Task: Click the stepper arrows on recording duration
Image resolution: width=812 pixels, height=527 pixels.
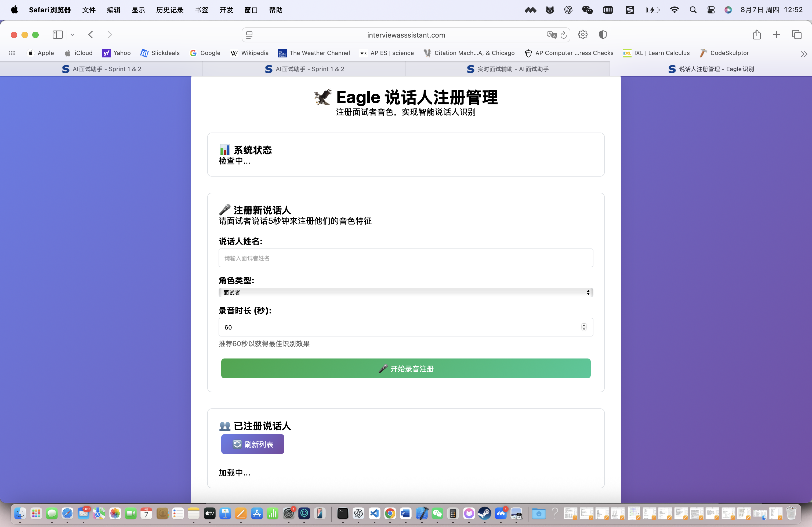Action: click(x=584, y=327)
